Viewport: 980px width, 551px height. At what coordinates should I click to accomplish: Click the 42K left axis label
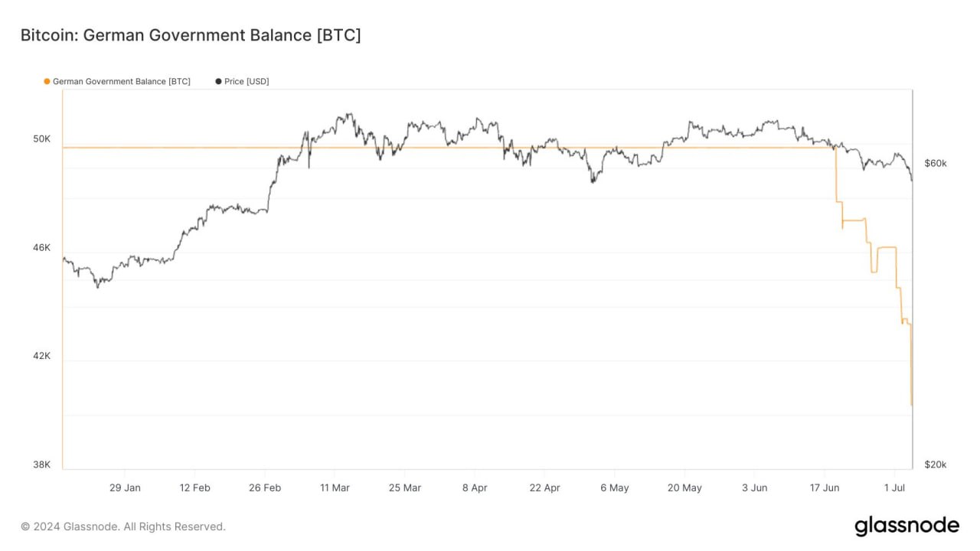[41, 356]
